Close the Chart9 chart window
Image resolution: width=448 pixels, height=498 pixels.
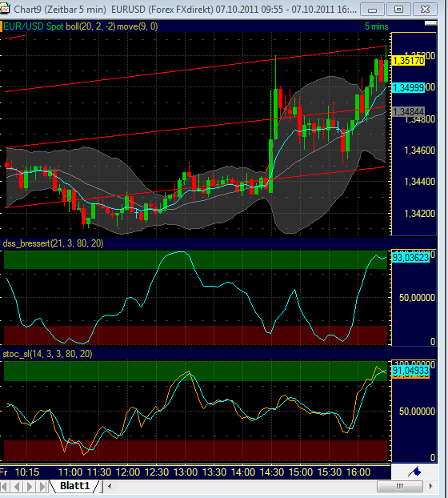point(425,10)
